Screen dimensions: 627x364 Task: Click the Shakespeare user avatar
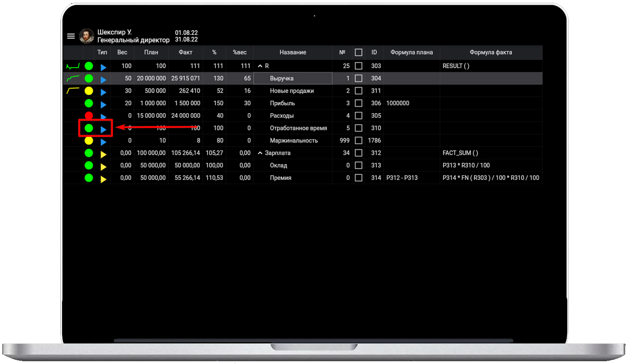click(x=87, y=36)
